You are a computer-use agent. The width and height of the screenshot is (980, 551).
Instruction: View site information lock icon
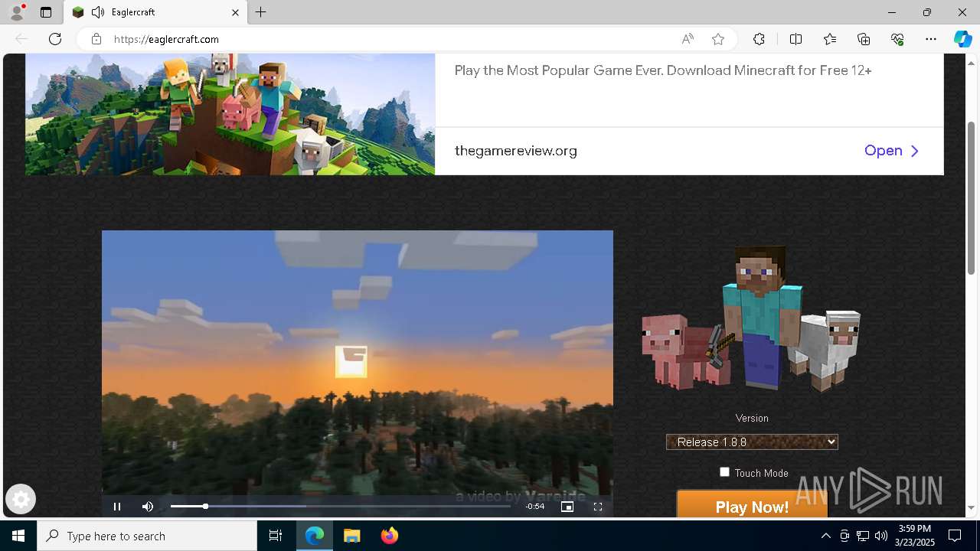pyautogui.click(x=96, y=39)
